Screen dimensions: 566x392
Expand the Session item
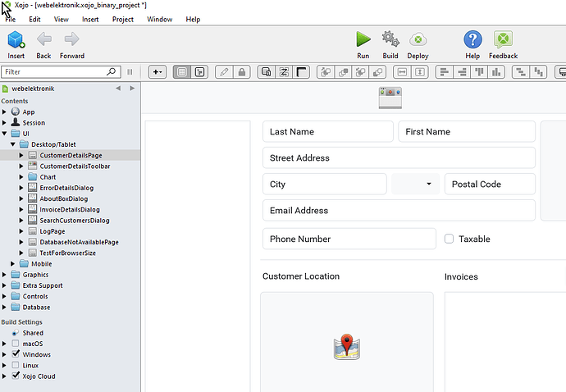coord(4,123)
